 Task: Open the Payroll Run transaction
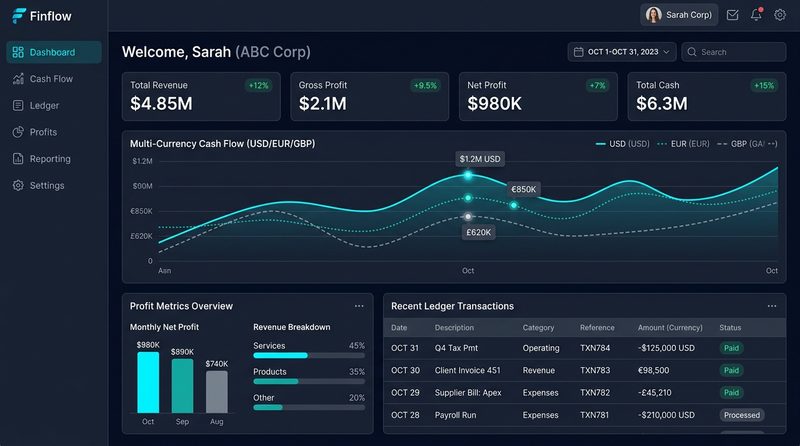tap(585, 415)
